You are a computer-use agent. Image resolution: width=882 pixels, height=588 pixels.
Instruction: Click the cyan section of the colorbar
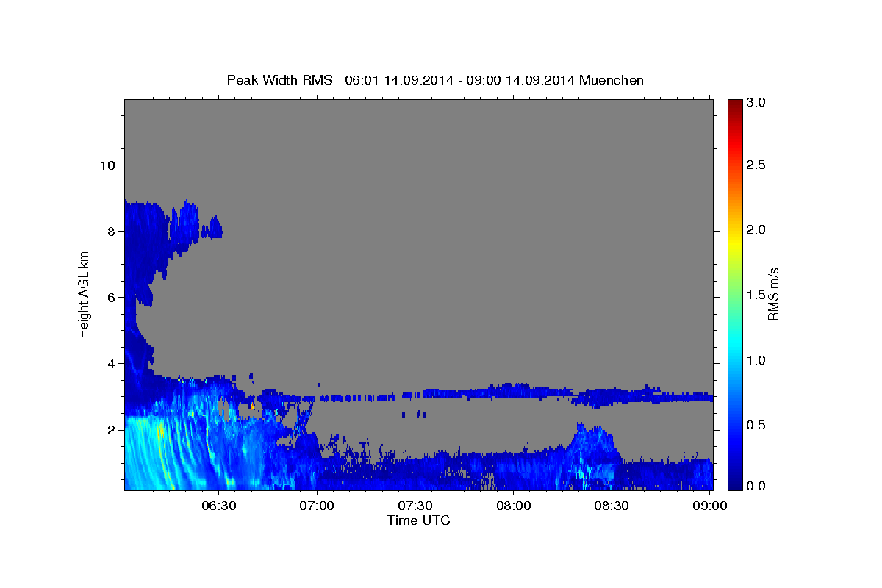tap(735, 345)
